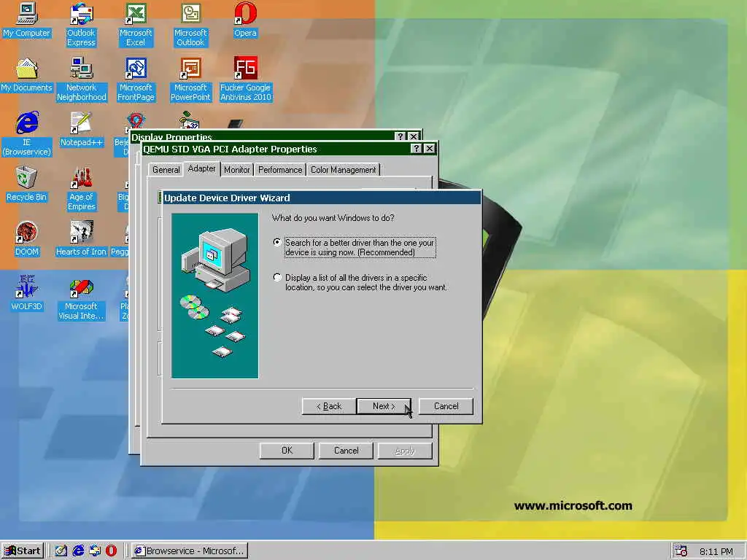Close the QEMU Adapter Properties window
The width and height of the screenshot is (747, 560).
(x=429, y=149)
